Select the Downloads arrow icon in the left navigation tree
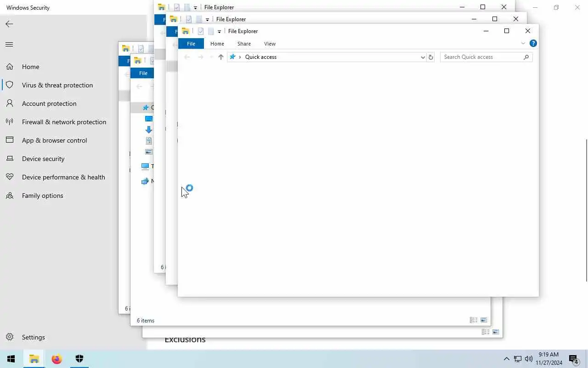This screenshot has height=368, width=588. pyautogui.click(x=149, y=130)
